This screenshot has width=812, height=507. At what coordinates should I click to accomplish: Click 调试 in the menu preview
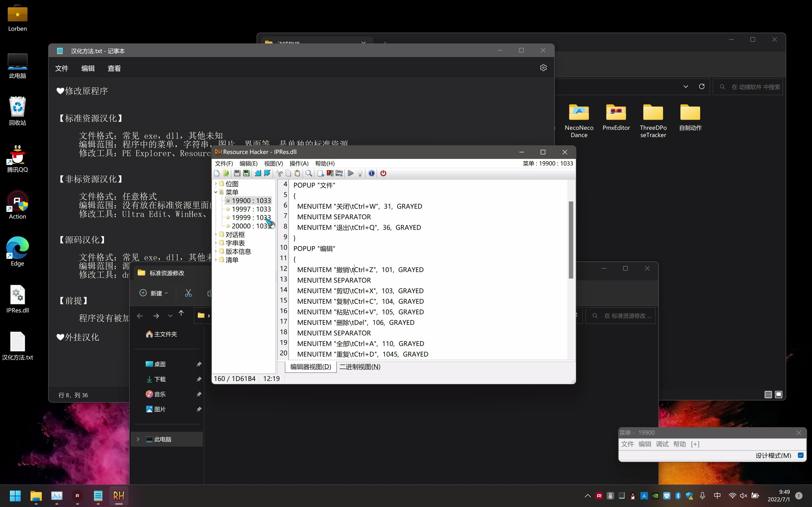pyautogui.click(x=662, y=444)
